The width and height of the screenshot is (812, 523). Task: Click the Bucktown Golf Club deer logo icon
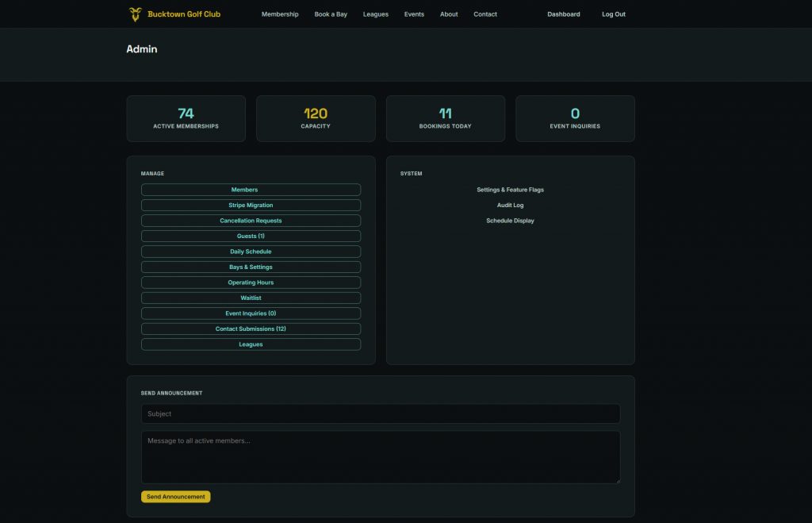(x=135, y=14)
